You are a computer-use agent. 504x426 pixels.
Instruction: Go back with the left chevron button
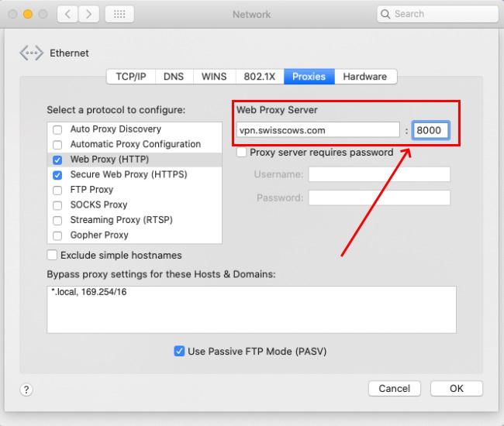tap(67, 14)
